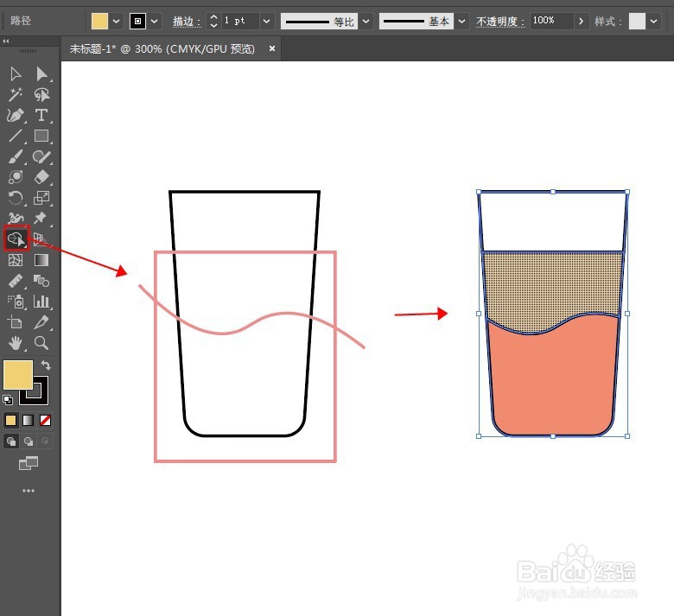Set paint to None
Screen dimensions: 674x616
[x=45, y=420]
